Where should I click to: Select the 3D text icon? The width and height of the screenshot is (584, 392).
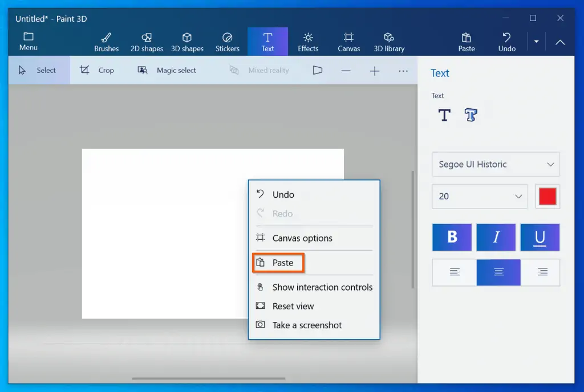pyautogui.click(x=471, y=115)
